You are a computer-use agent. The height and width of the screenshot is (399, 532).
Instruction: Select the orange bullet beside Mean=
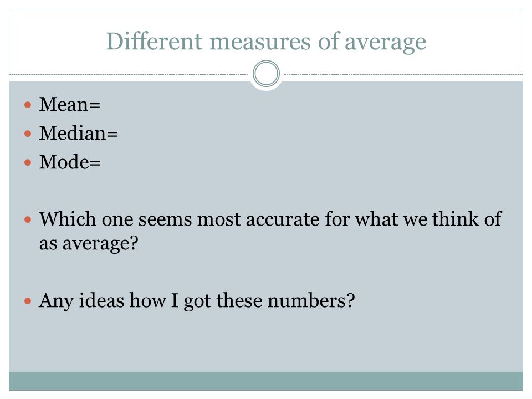point(28,105)
